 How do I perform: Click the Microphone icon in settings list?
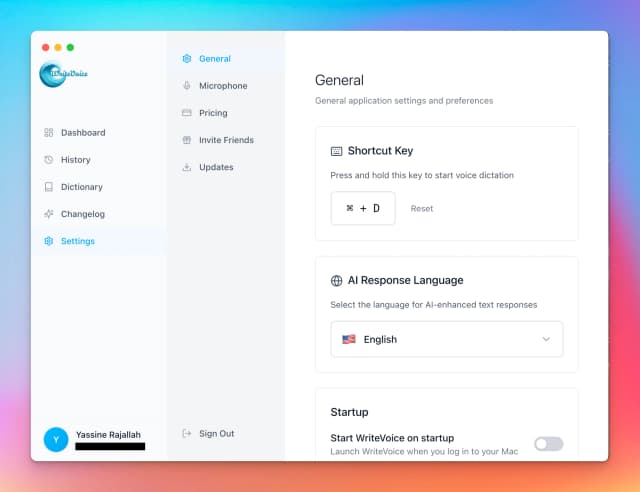point(187,86)
